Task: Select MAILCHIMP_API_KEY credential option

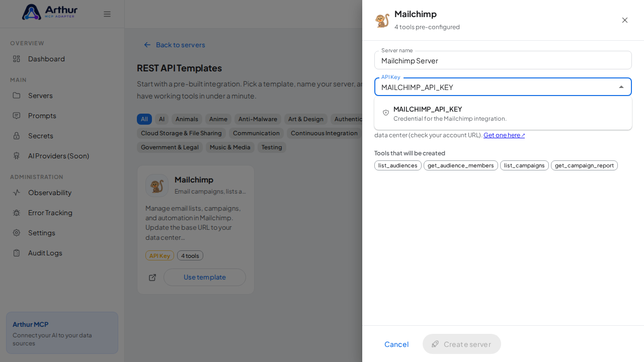Action: [x=503, y=113]
